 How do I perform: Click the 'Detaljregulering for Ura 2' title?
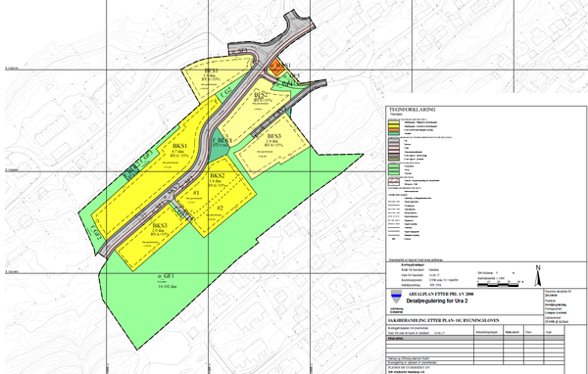pos(437,301)
